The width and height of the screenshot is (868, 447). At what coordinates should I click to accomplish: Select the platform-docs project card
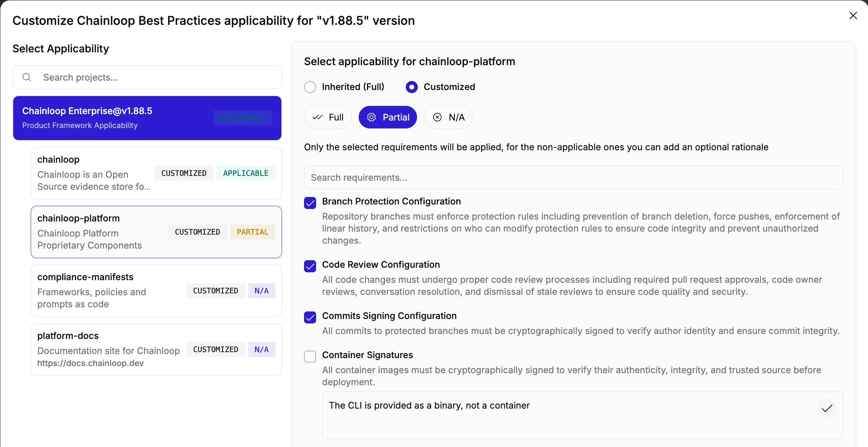point(156,349)
